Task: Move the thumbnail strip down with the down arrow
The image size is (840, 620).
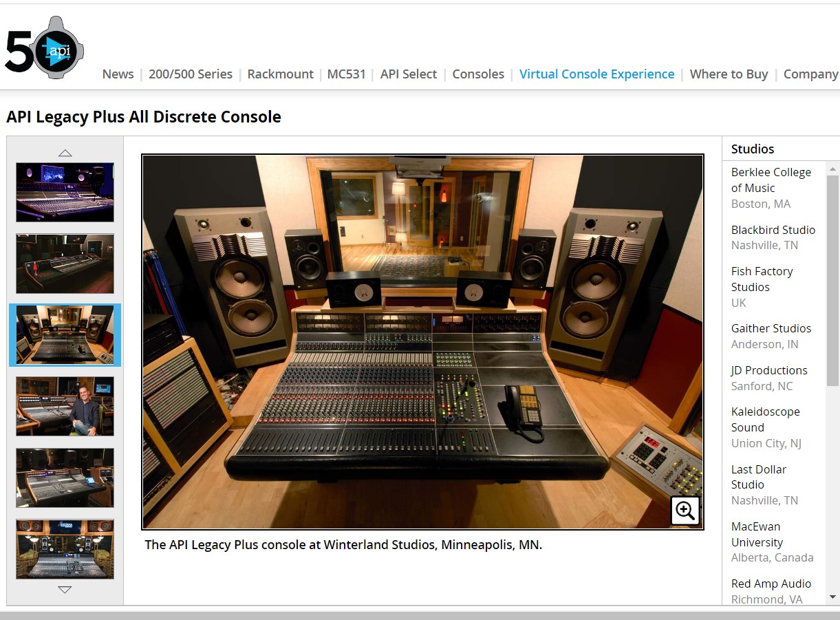Action: coord(65,590)
